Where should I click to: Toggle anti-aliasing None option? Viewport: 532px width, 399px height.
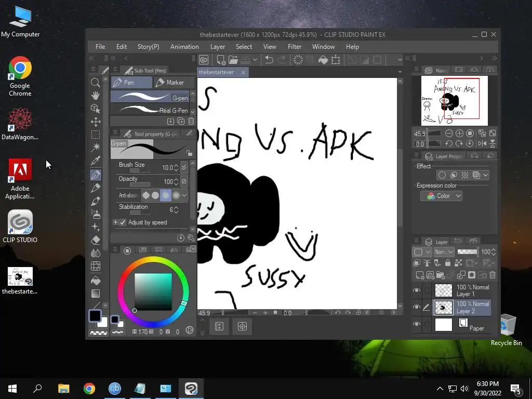(x=146, y=195)
